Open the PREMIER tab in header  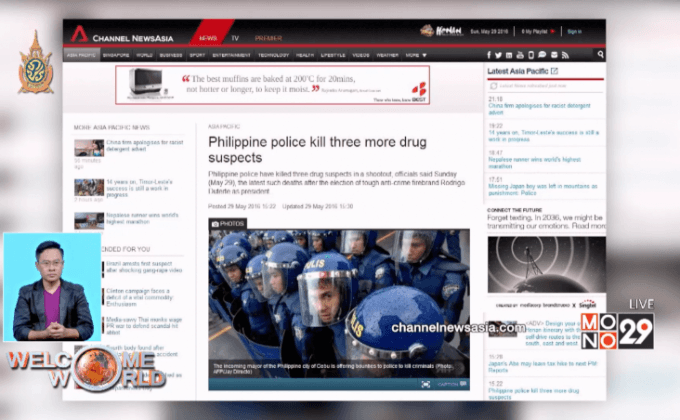tap(267, 37)
